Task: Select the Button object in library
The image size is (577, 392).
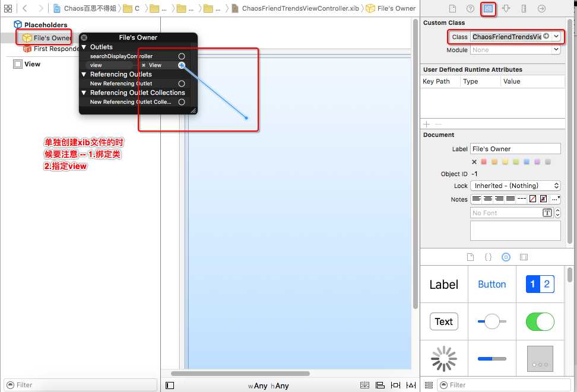Action: (x=492, y=284)
